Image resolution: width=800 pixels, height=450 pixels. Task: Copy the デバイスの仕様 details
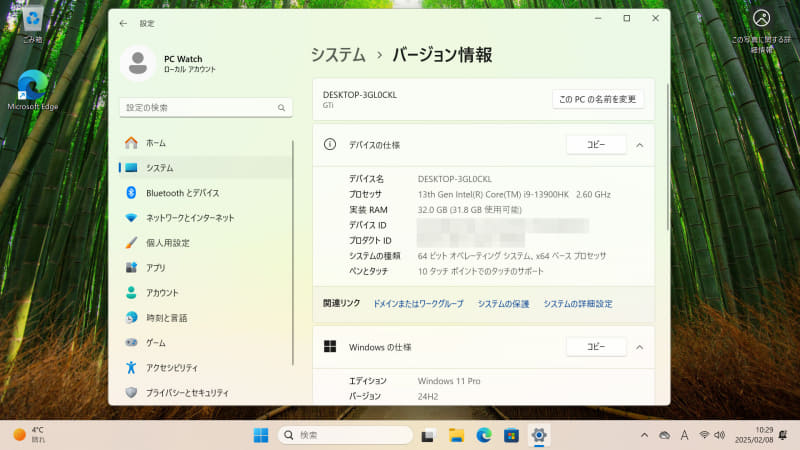[x=596, y=145]
